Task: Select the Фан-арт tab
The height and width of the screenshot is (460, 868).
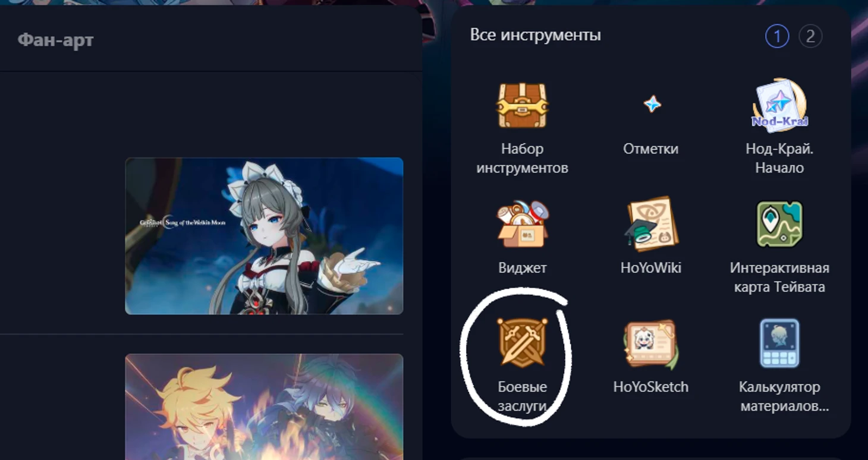Action: click(55, 40)
